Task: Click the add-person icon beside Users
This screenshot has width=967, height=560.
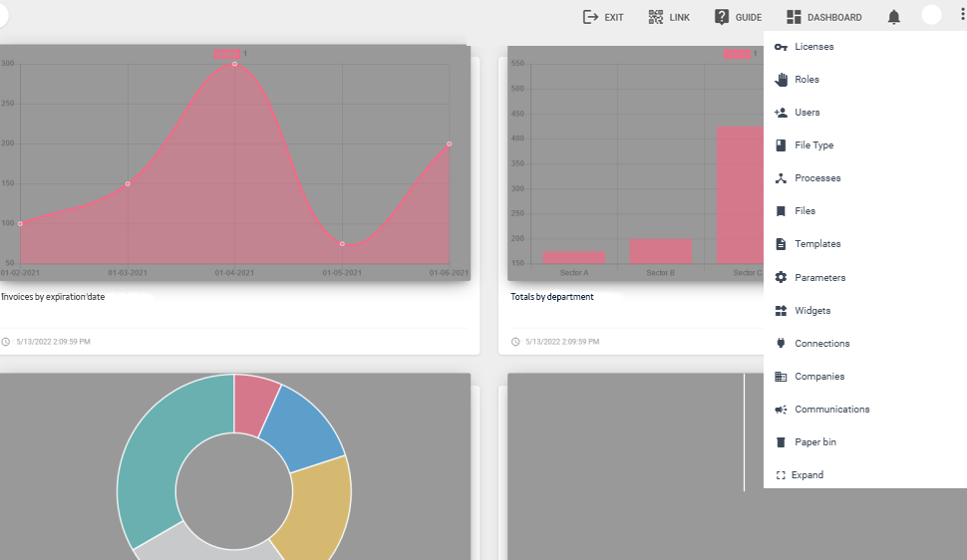Action: [x=781, y=113]
